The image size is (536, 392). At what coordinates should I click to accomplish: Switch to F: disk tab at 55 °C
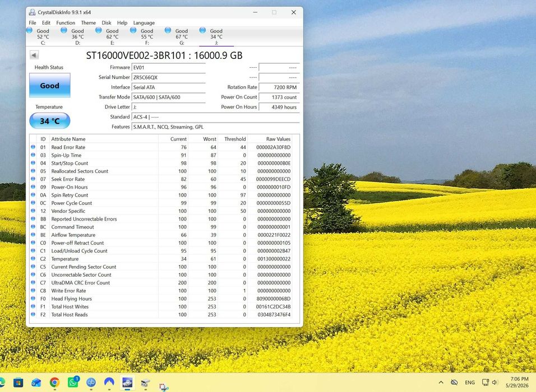pyautogui.click(x=147, y=36)
